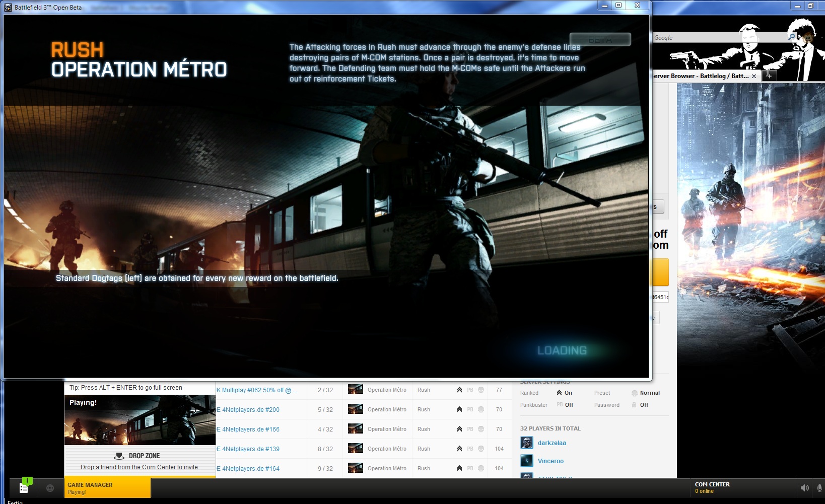The width and height of the screenshot is (825, 504).
Task: Open Vinceroo's player profile link
Action: (x=551, y=461)
